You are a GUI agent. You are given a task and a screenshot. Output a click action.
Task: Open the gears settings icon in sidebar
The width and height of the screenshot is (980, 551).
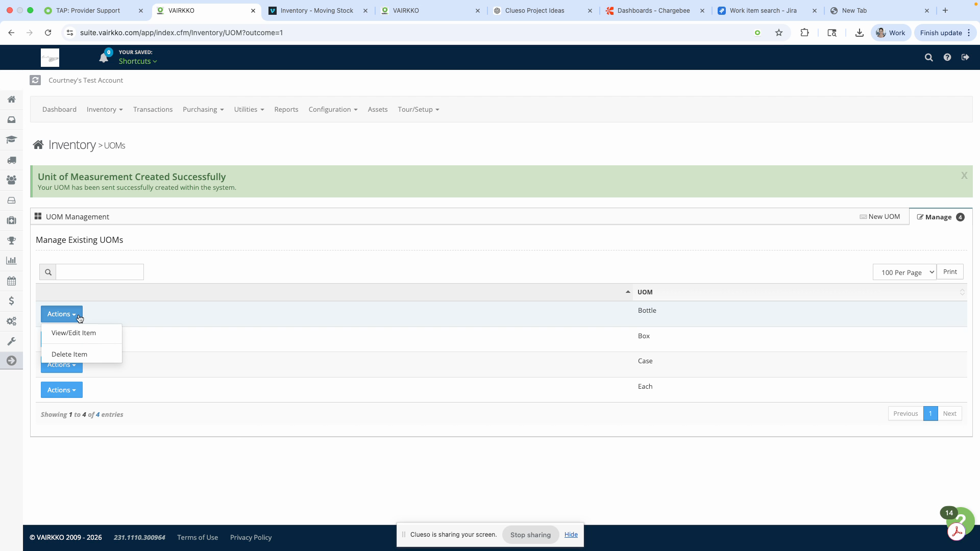11,321
